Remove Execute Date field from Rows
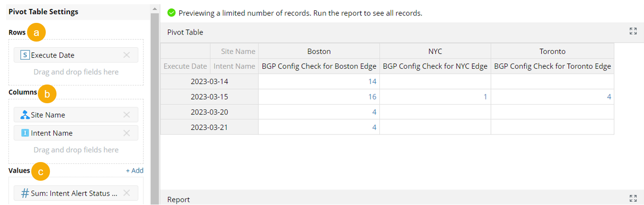 (126, 55)
